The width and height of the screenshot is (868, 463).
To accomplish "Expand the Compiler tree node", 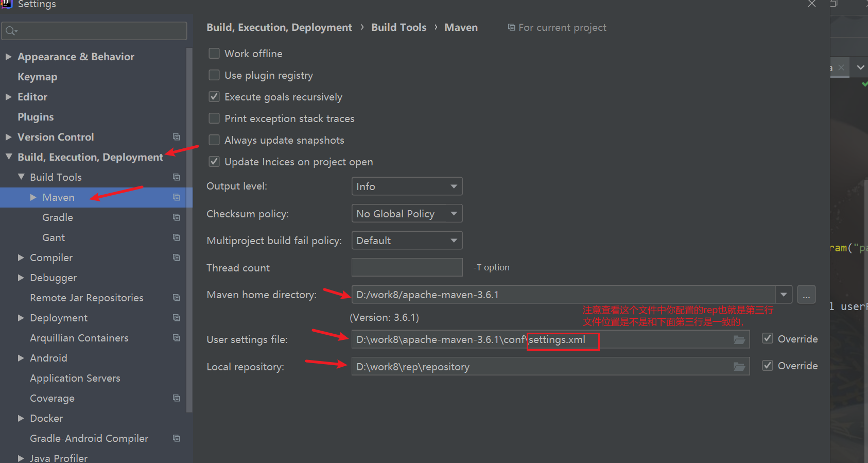I will pyautogui.click(x=21, y=258).
